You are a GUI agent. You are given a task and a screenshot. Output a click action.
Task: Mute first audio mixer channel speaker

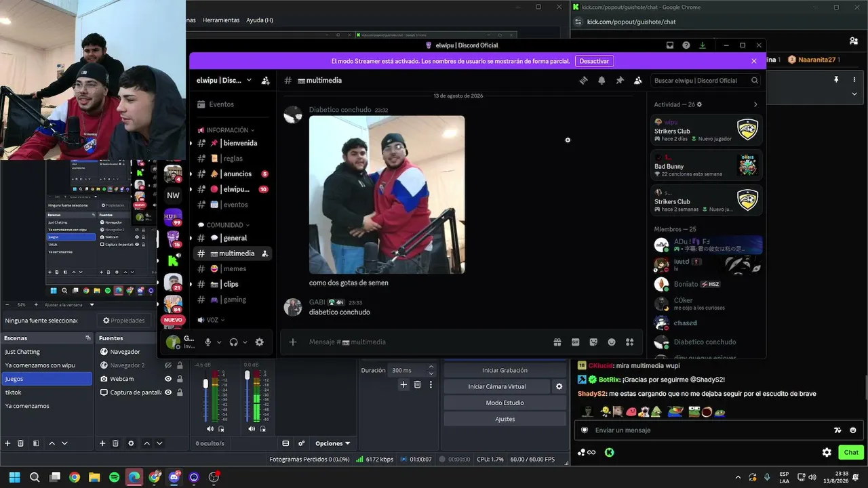[x=210, y=428]
